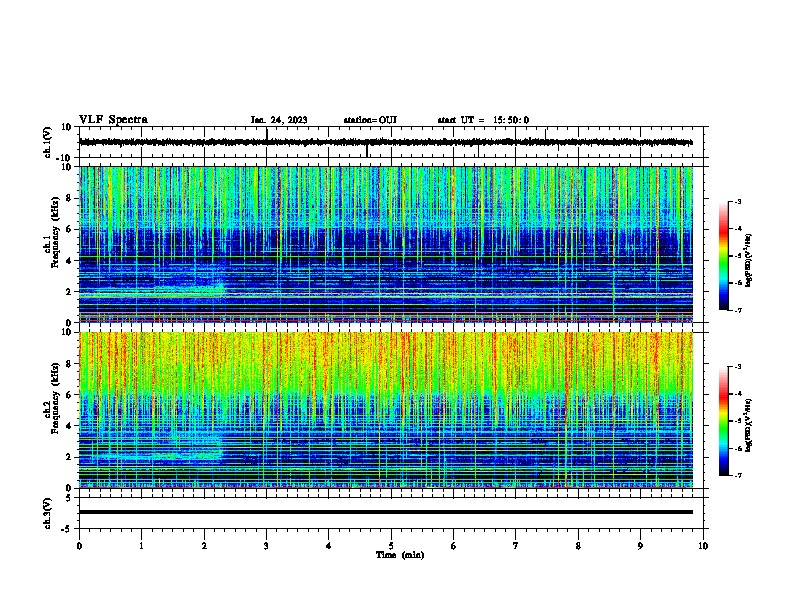Click the '4' kHz tick label on ch.1 spectrogram
This screenshot has width=792, height=612.
69,261
